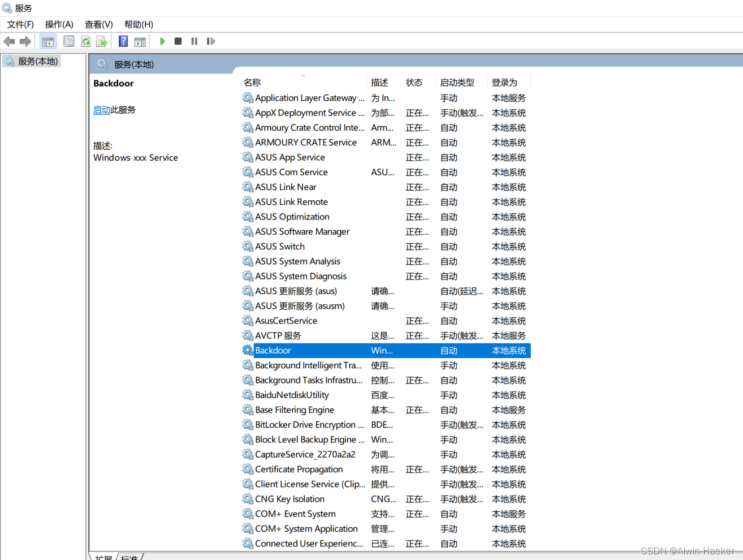743x560 pixels.
Task: Click the gear icon beside Backdoor
Action: tap(248, 350)
